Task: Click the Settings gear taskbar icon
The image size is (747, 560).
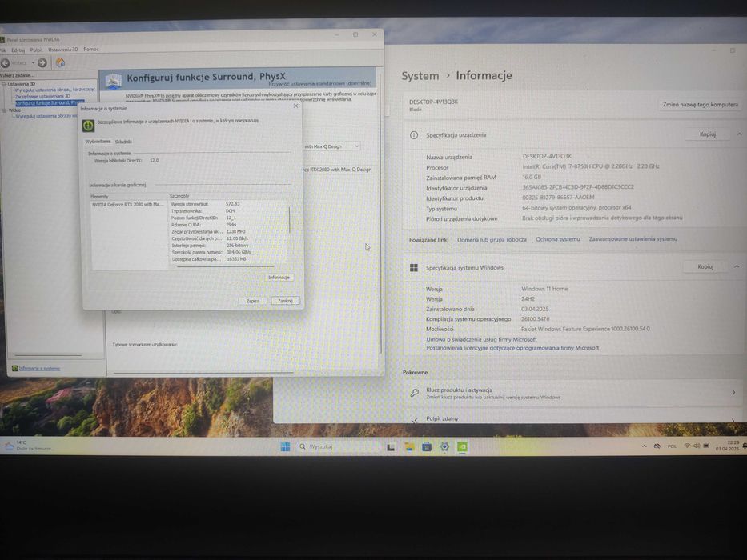Action: pos(444,446)
